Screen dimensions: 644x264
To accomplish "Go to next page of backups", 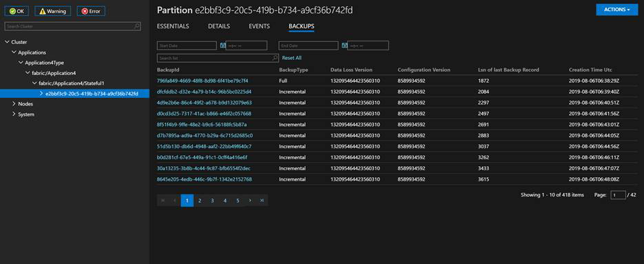I will click(250, 201).
